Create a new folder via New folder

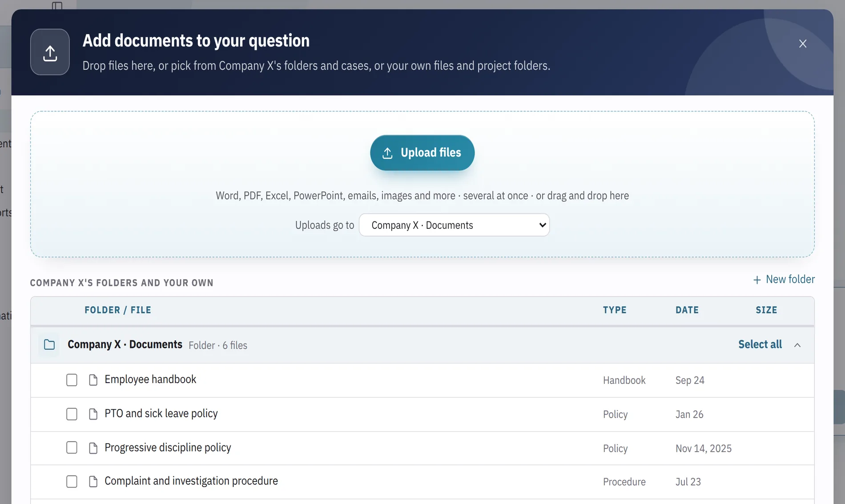pos(784,279)
